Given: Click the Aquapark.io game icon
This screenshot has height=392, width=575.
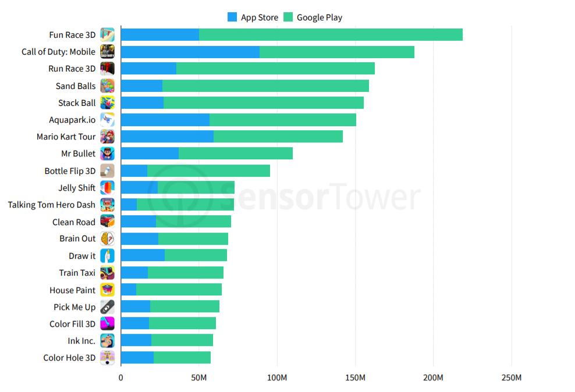Looking at the screenshot, I should click(108, 120).
